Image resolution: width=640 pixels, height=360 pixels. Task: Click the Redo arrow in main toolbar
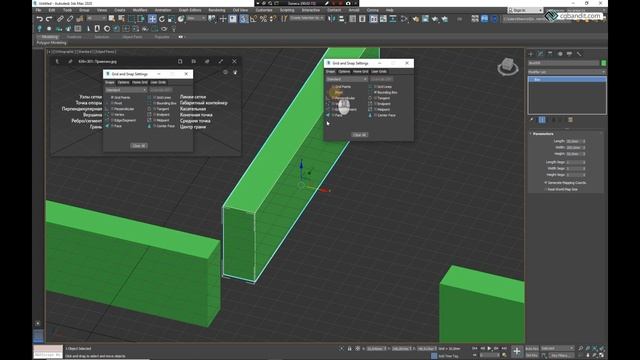[49, 19]
